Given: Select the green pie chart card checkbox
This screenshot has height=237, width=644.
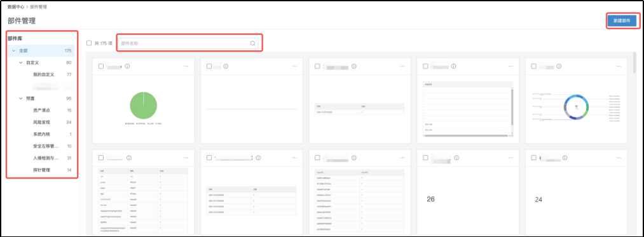Looking at the screenshot, I should [x=101, y=66].
